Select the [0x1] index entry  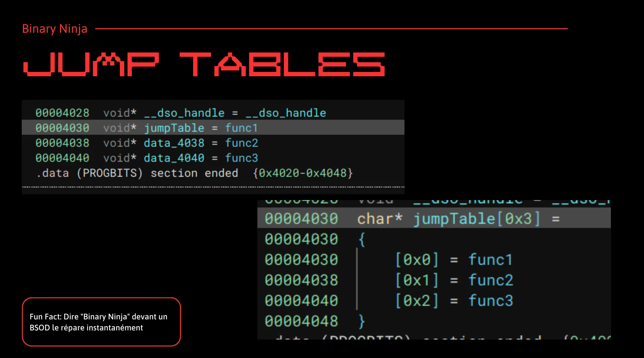[x=417, y=280]
